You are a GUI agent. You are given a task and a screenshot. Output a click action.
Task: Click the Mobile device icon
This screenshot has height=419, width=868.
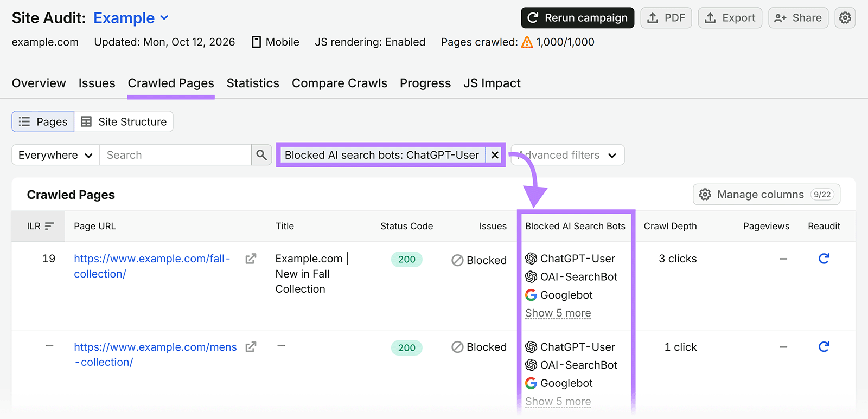[257, 42]
